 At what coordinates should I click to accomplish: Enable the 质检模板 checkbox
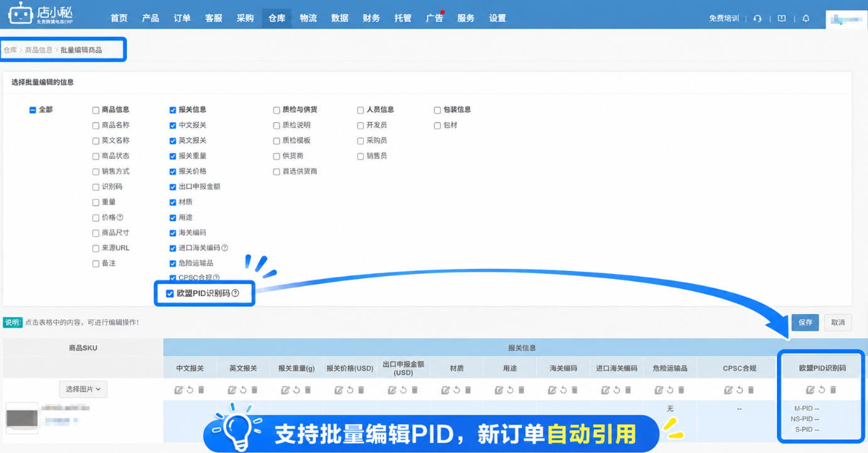(277, 141)
